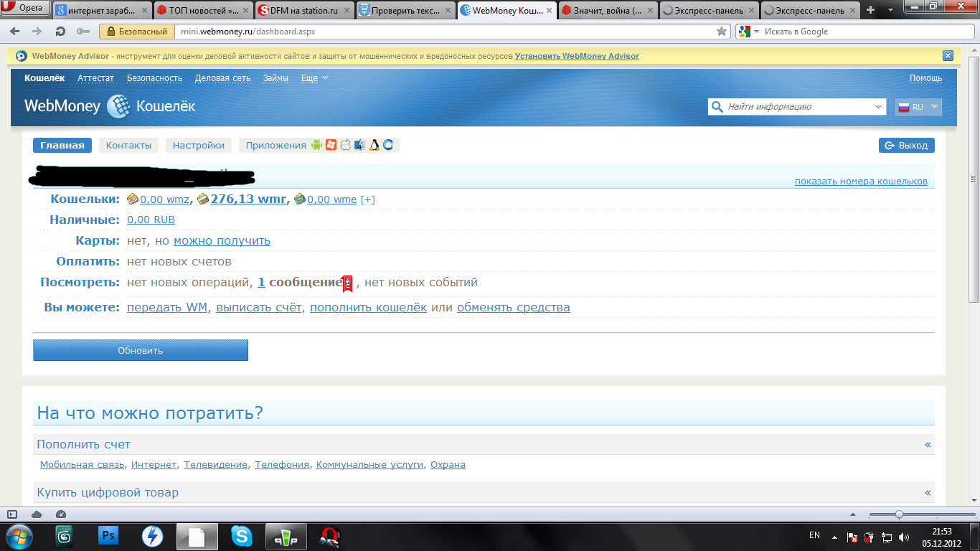Expand the search field dropdown arrow
980x551 pixels.
click(x=880, y=107)
